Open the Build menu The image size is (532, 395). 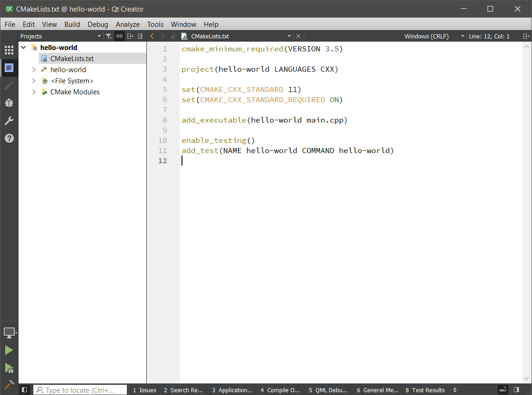72,24
